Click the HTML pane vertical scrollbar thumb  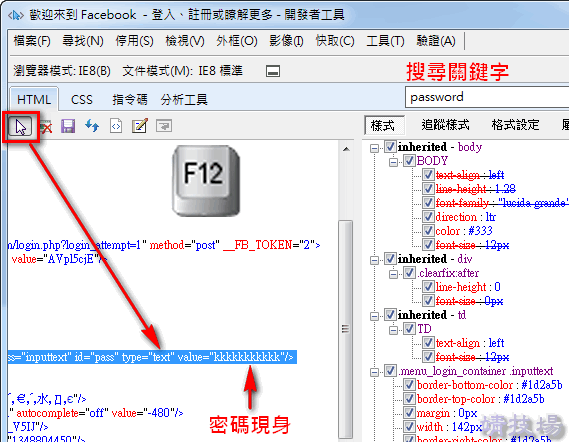[x=345, y=329]
